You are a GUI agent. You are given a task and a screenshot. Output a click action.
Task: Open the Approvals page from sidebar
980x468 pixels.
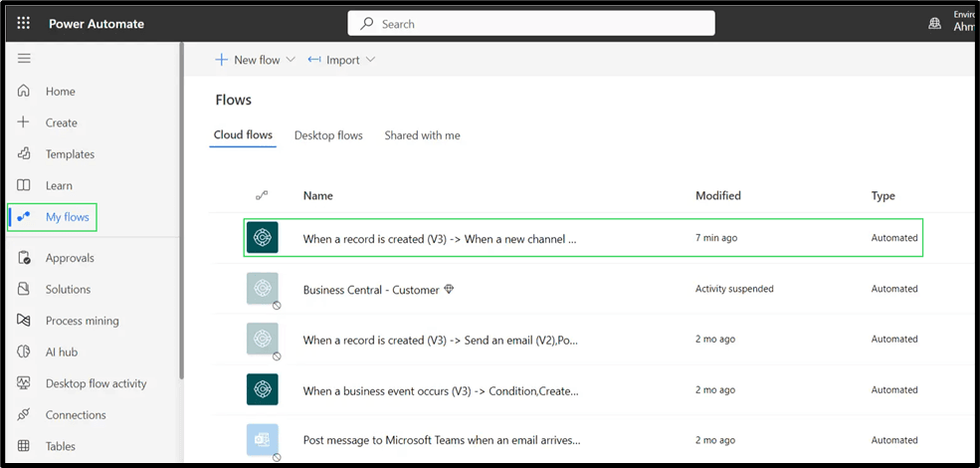pyautogui.click(x=70, y=258)
